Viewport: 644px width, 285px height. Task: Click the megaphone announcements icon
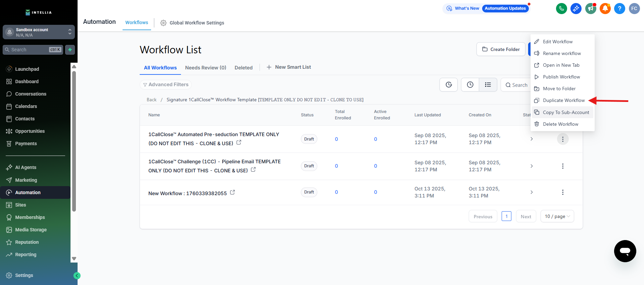(x=591, y=8)
